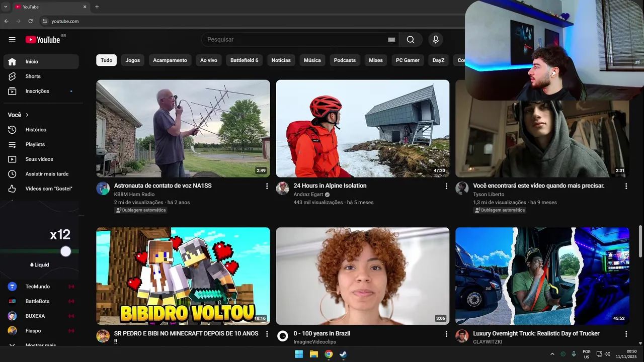
Task: Open the BIBIDRO VOLTOU Minecraft thumbnail
Action: click(183, 276)
